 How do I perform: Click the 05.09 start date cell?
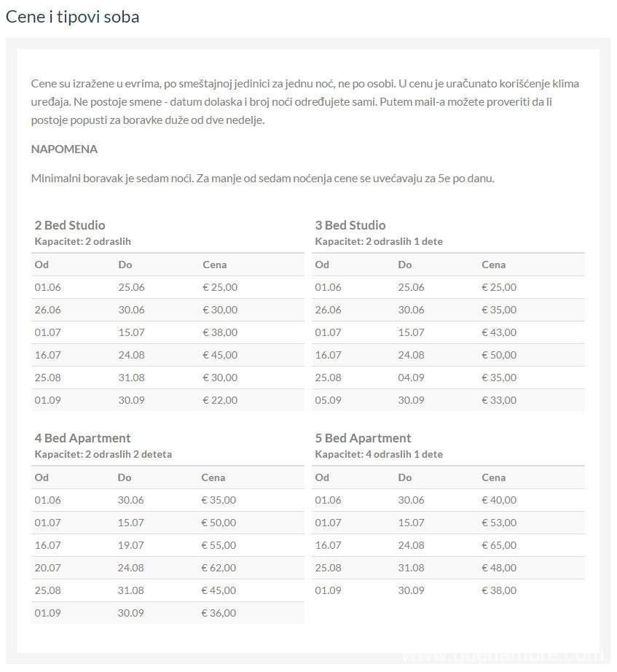[x=328, y=400]
